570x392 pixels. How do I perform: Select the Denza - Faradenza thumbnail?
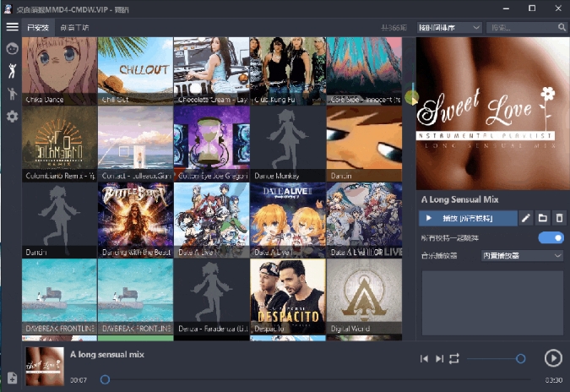coord(212,297)
